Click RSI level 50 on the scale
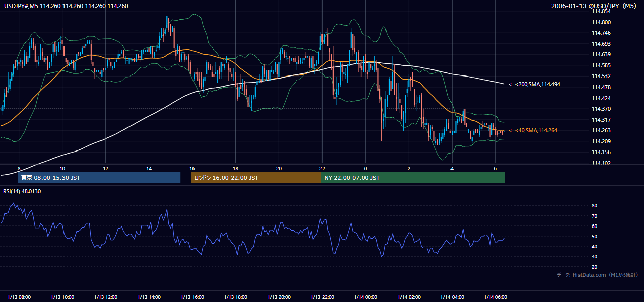The image size is (644, 302). click(594, 236)
